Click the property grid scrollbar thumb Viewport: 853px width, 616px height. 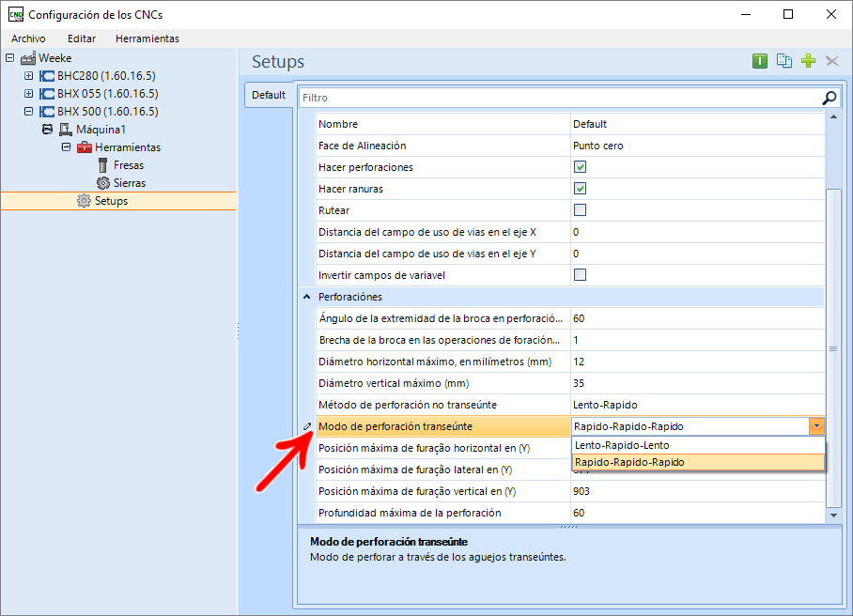[833, 348]
